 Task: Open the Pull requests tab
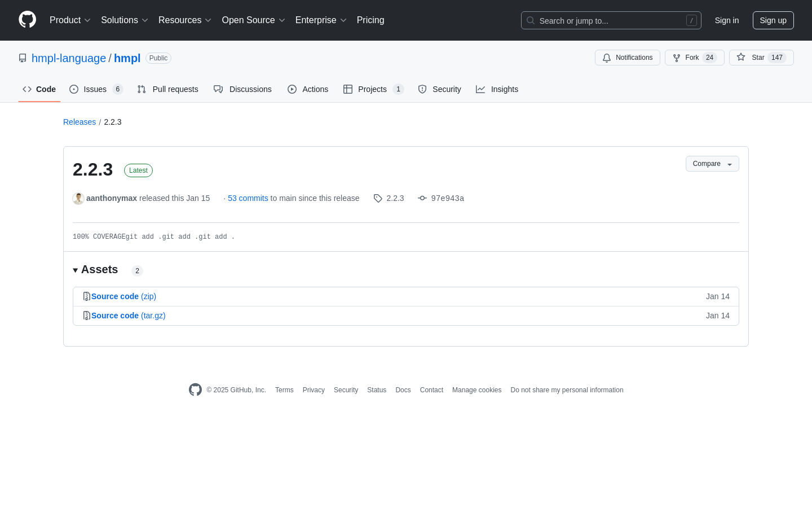[168, 89]
